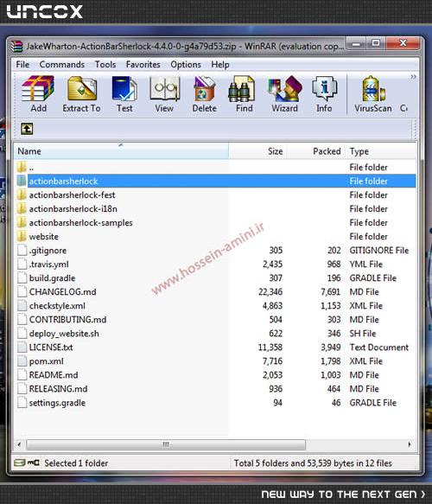The image size is (432, 504).
Task: Click the WinRAR archive icon in title bar
Action: (x=16, y=47)
